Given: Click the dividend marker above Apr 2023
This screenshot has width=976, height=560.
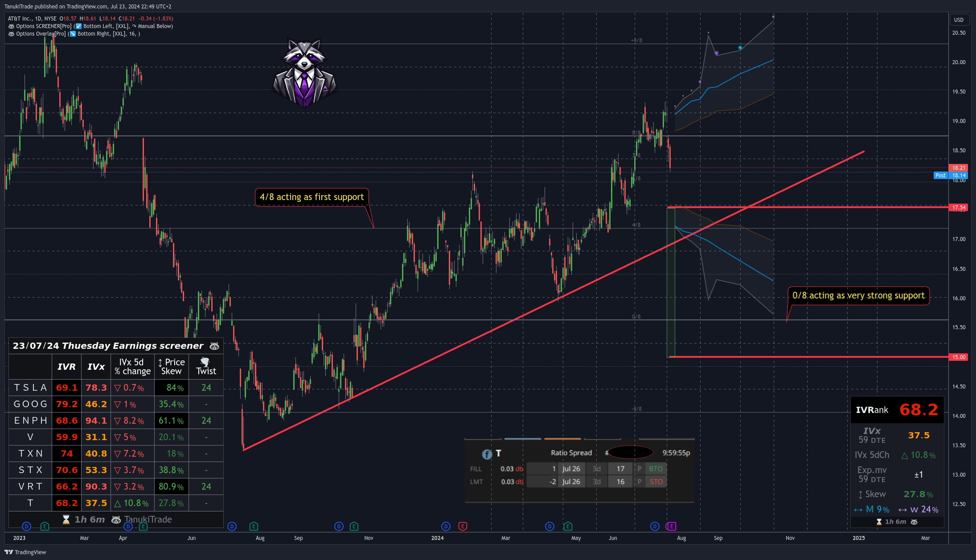Looking at the screenshot, I should tap(128, 526).
